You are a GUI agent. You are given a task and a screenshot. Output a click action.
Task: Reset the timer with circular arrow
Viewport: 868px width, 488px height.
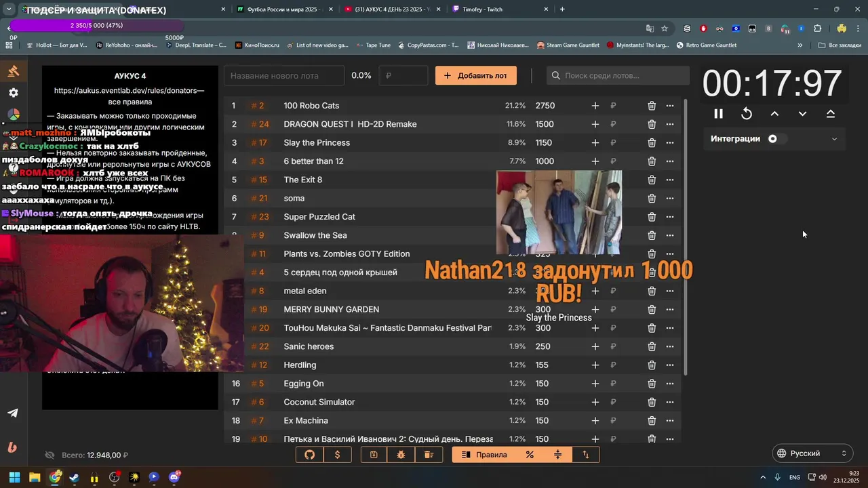click(747, 114)
